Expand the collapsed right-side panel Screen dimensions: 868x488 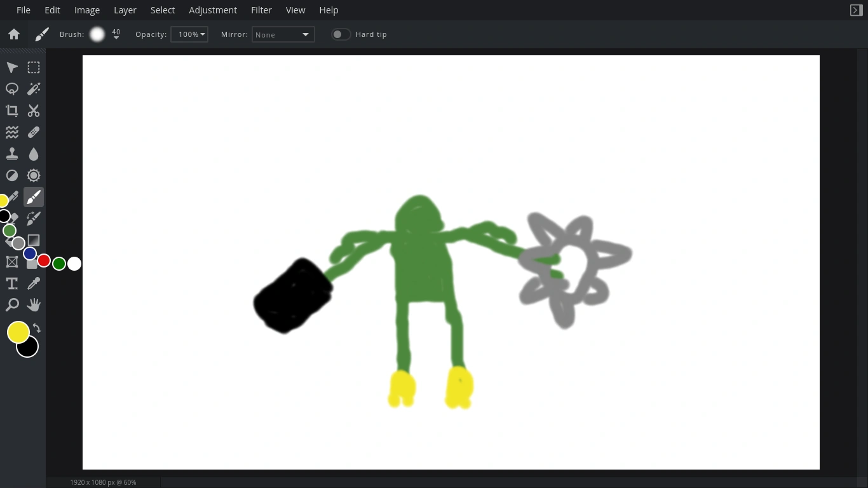[x=857, y=10]
